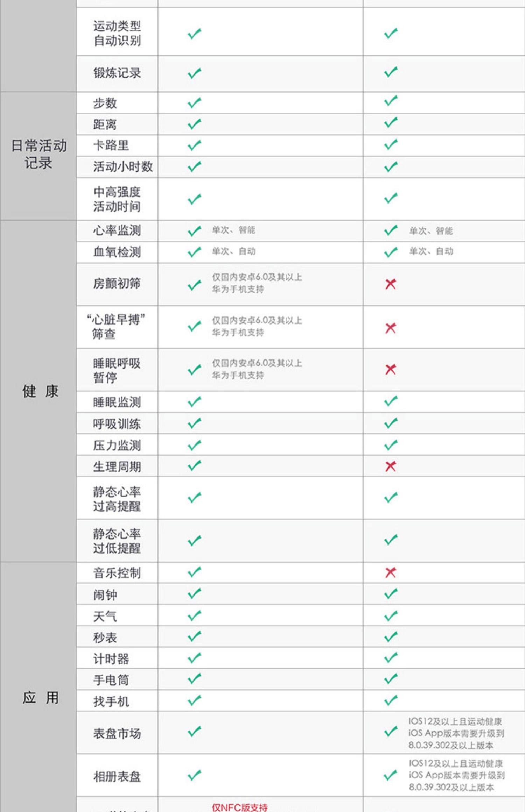Viewport: 525px width, 812px height.
Task: Click the left green check beside 压力监测
Action: [x=194, y=445]
